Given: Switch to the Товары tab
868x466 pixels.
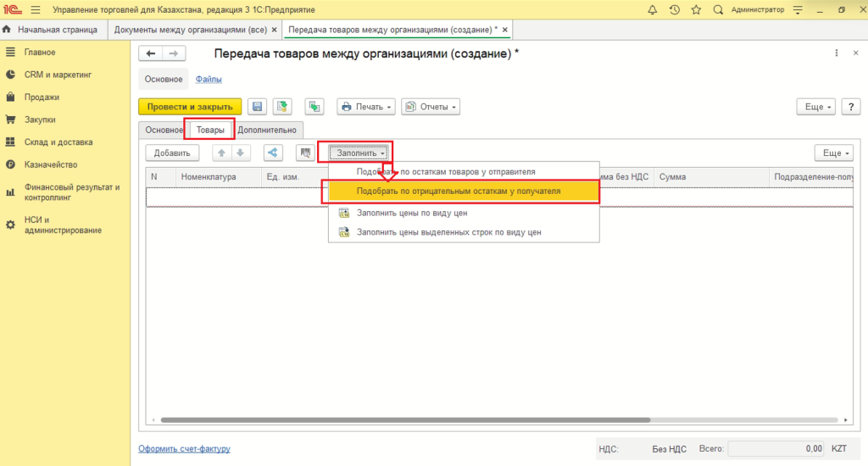Looking at the screenshot, I should [x=210, y=130].
